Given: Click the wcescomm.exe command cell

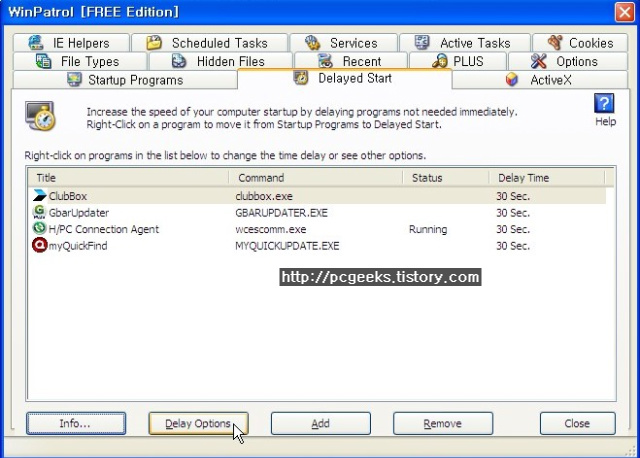Looking at the screenshot, I should point(271,229).
